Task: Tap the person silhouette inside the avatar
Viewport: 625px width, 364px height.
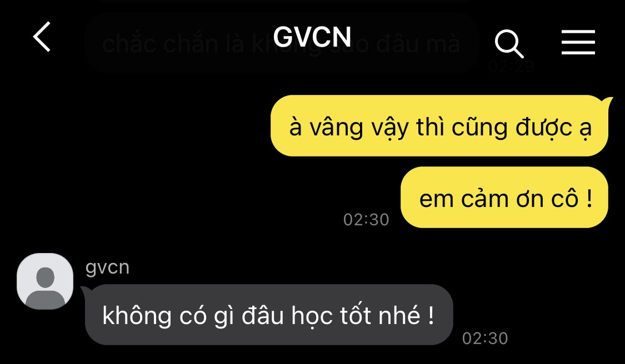Action: point(45,287)
